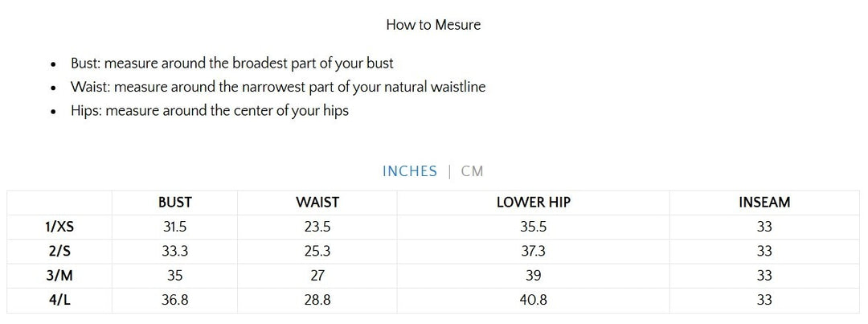Screen dimensions: 868x324
Task: Click the "How to Mesure" heading
Action: coord(433,25)
